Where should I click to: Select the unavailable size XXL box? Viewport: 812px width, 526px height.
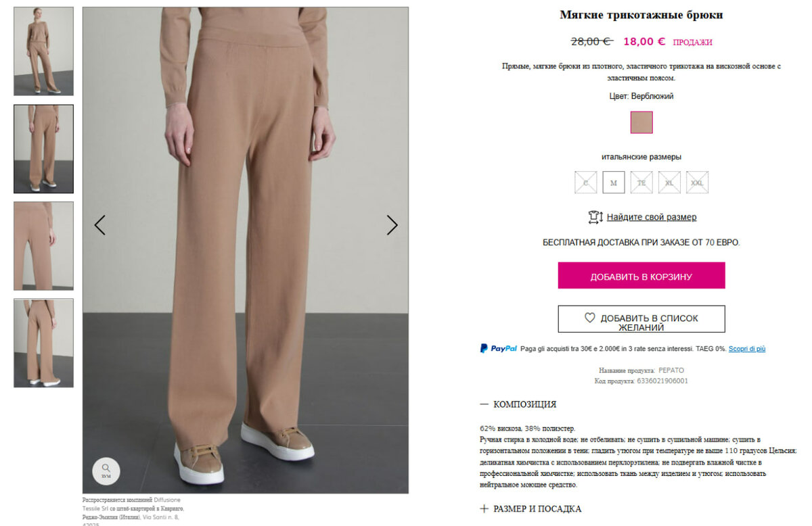pyautogui.click(x=697, y=183)
